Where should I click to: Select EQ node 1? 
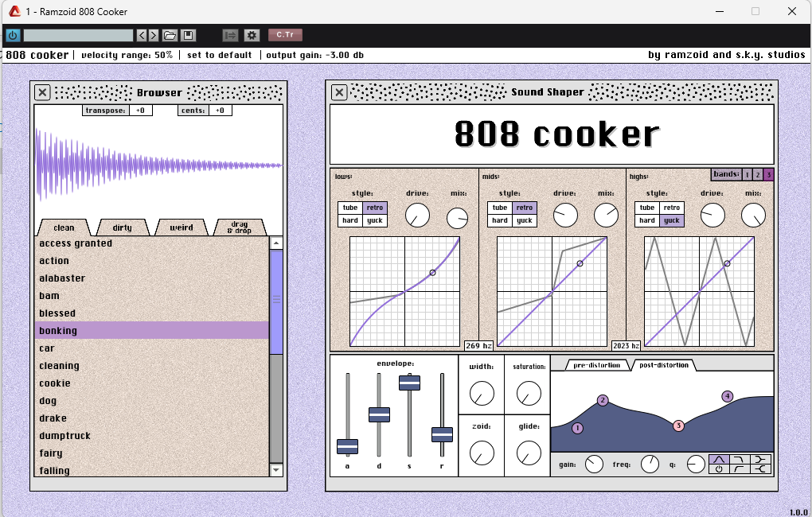point(577,428)
